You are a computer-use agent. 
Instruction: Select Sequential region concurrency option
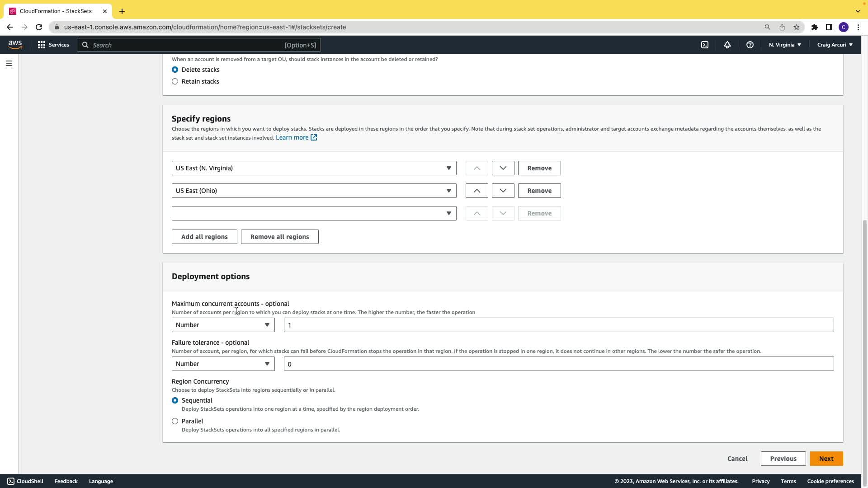pyautogui.click(x=175, y=400)
